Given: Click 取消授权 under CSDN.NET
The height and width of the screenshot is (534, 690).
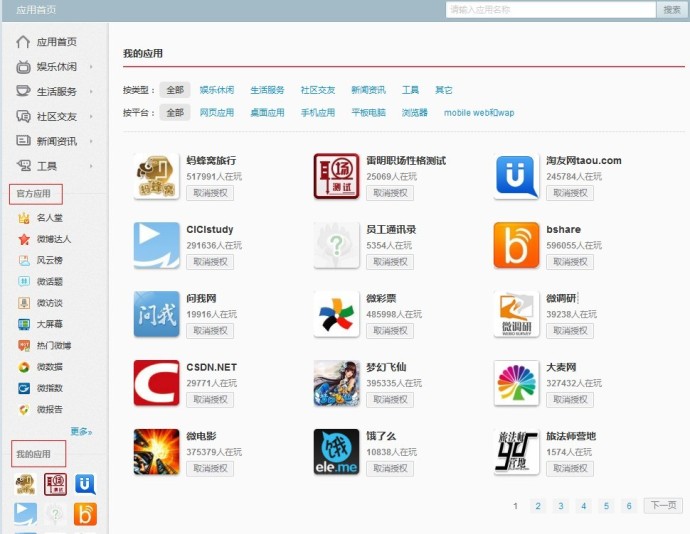Looking at the screenshot, I should 210,400.
